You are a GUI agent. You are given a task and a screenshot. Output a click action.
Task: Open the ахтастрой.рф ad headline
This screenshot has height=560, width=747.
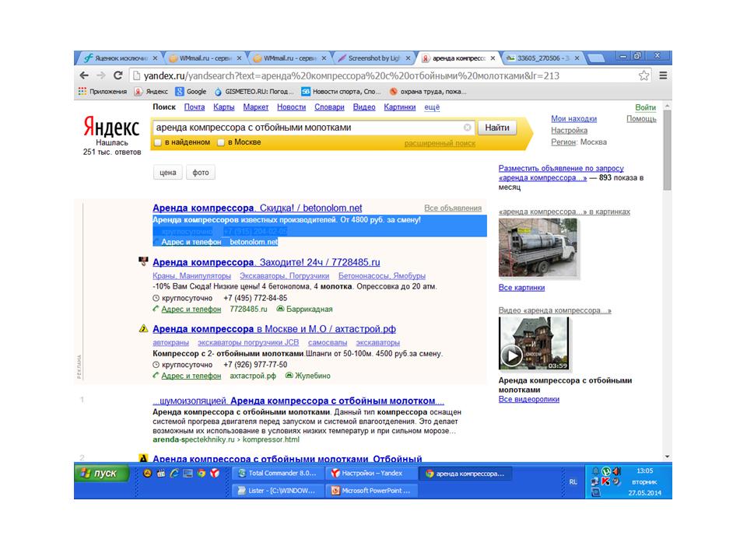tap(274, 329)
